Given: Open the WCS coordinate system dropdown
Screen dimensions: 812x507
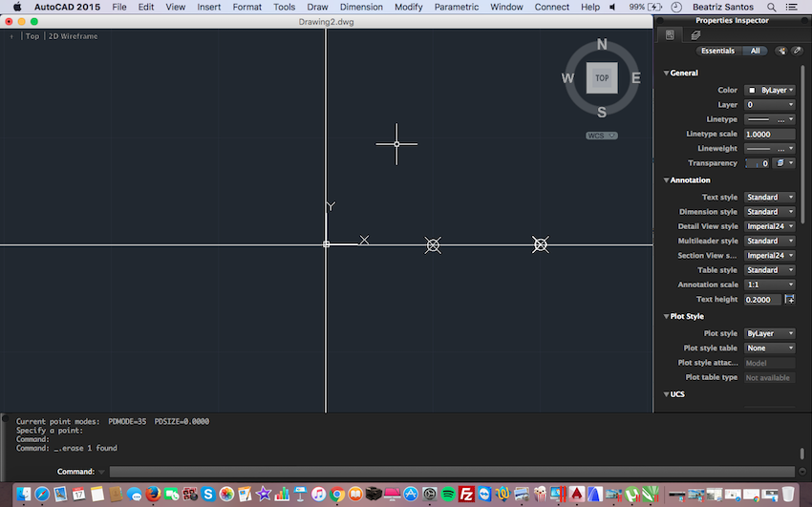Looking at the screenshot, I should click(601, 136).
